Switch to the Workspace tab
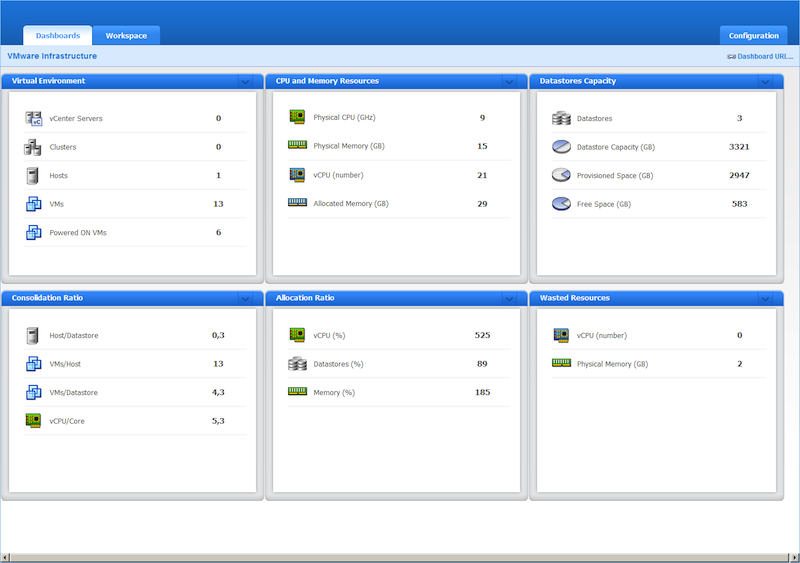The image size is (800, 563). point(126,35)
